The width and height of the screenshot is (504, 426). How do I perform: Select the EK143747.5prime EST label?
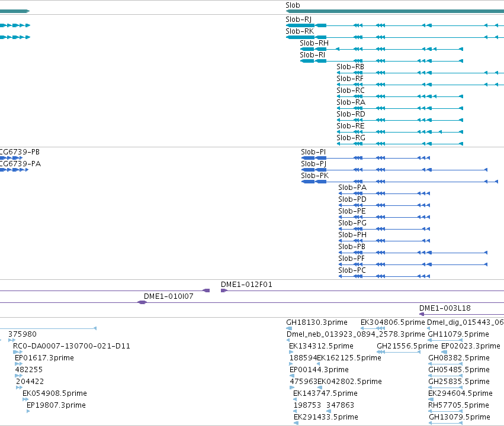[325, 394]
